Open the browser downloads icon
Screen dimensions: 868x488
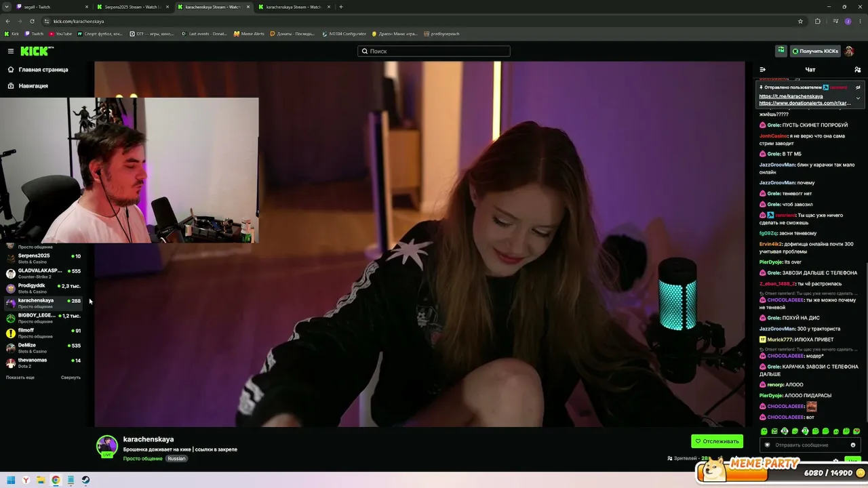tap(835, 21)
